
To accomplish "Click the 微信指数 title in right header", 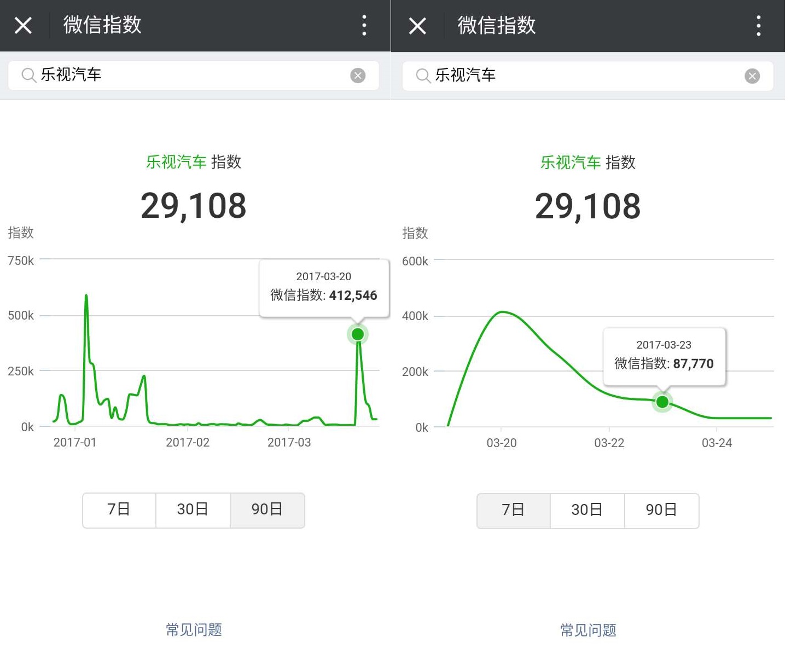I will tap(497, 26).
